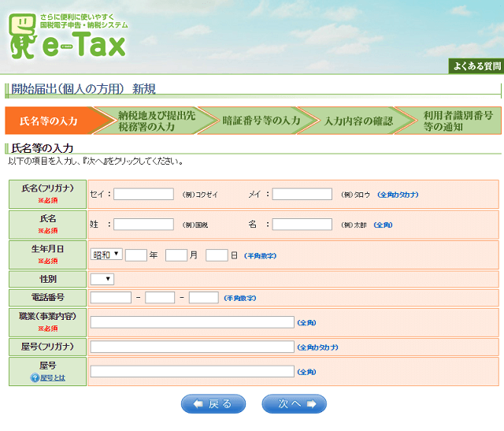The height and width of the screenshot is (431, 504).
Task: Focus the 名 given name field
Action: (302, 225)
